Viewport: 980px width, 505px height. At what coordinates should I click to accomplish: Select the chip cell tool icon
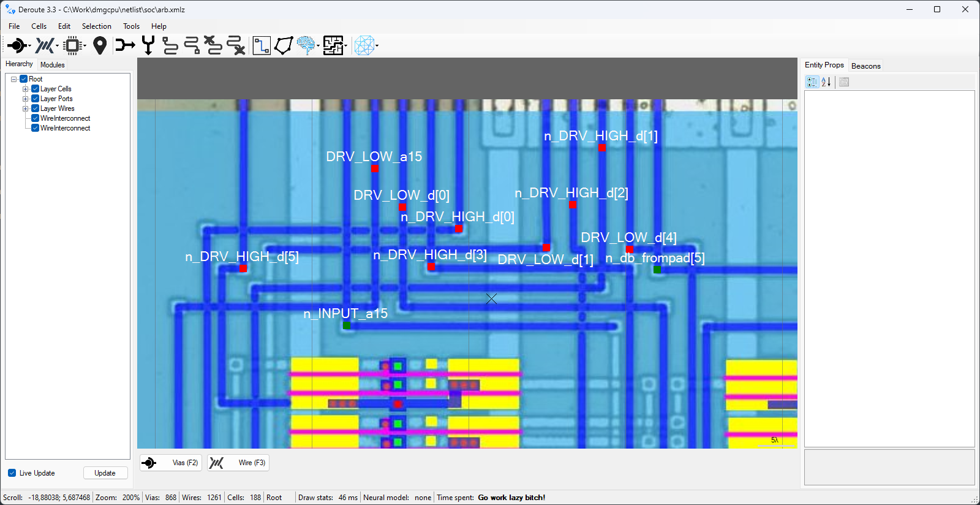[73, 45]
